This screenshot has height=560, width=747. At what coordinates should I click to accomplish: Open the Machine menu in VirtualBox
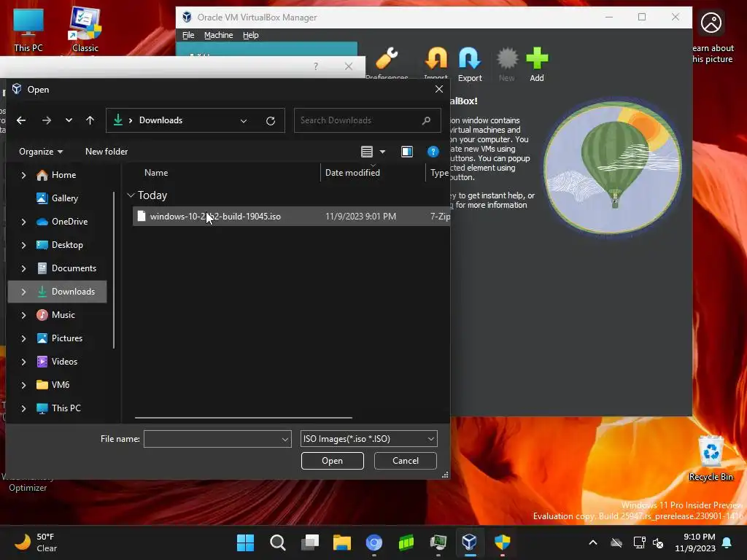click(219, 35)
